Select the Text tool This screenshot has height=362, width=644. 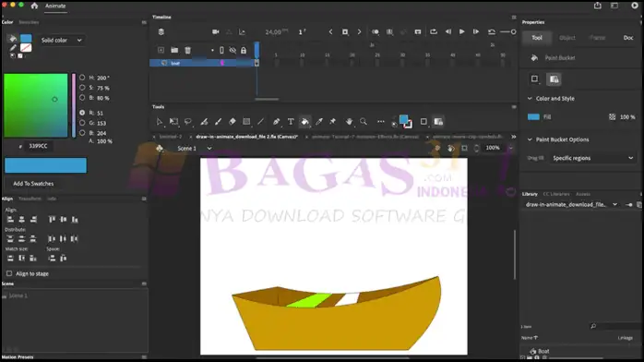click(291, 122)
